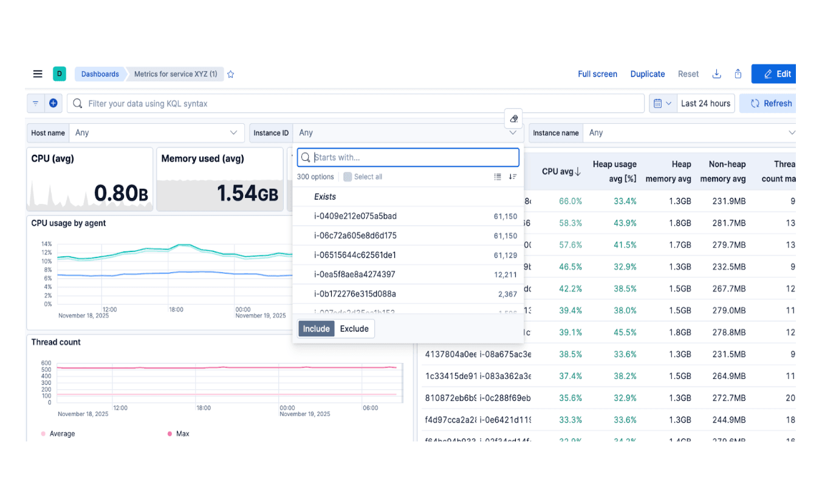Click the share dashboard icon
The height and width of the screenshot is (504, 819).
pos(738,73)
